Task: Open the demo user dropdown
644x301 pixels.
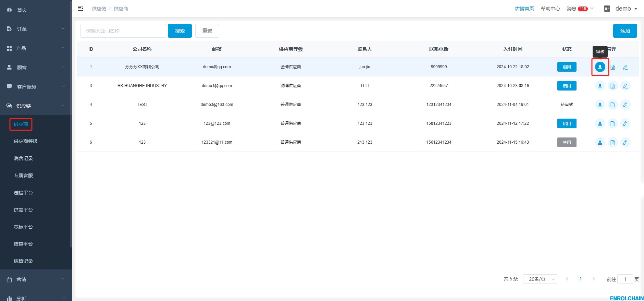Action: point(626,9)
